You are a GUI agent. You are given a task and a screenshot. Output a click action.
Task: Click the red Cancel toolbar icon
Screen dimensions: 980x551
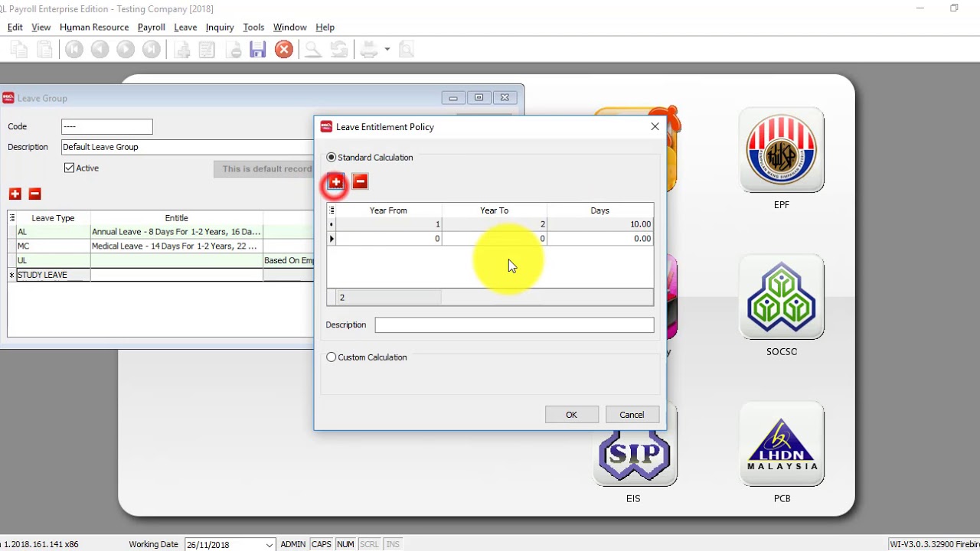(x=284, y=50)
